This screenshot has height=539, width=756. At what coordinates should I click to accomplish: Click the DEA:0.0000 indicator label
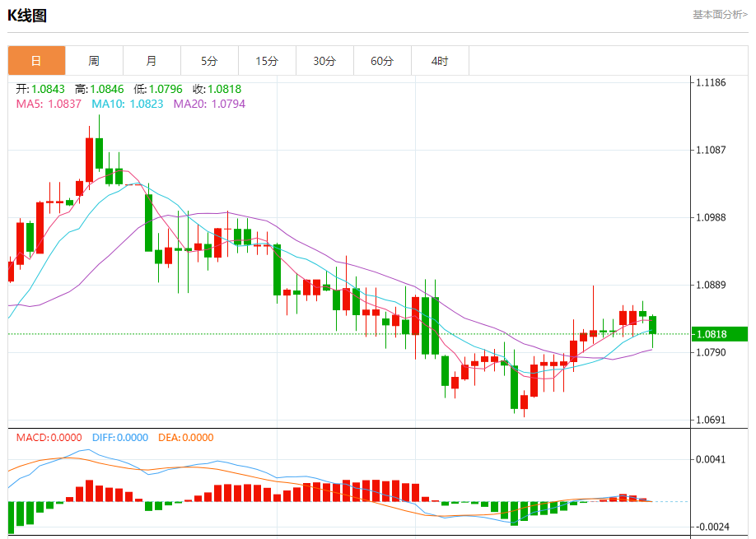[186, 438]
